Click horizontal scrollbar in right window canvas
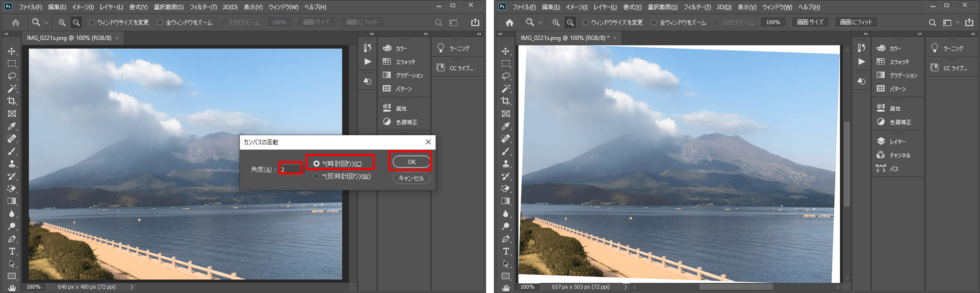Image resolution: width=980 pixels, height=293 pixels. click(736, 287)
